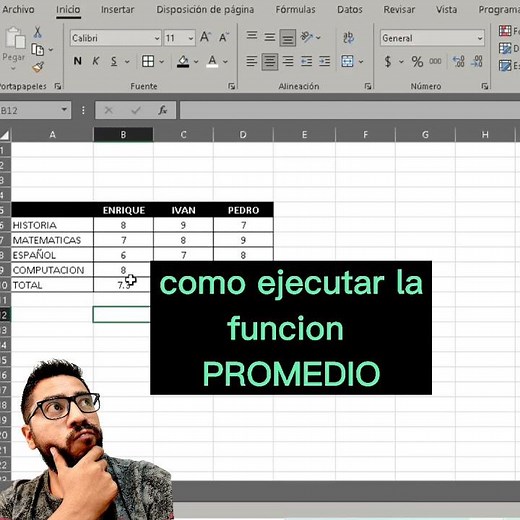Viewport: 520px width, 520px height.
Task: Switch to the Fórmulas tab
Action: pyautogui.click(x=295, y=9)
